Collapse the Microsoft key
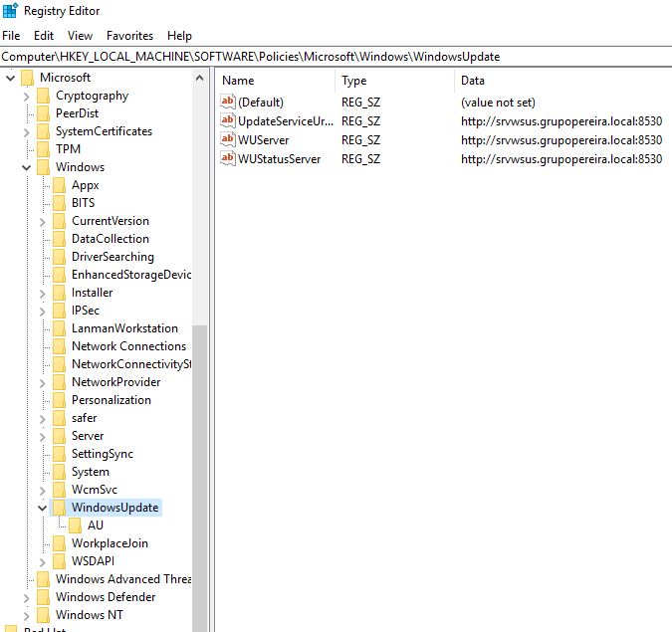The width and height of the screenshot is (672, 632). pos(11,78)
